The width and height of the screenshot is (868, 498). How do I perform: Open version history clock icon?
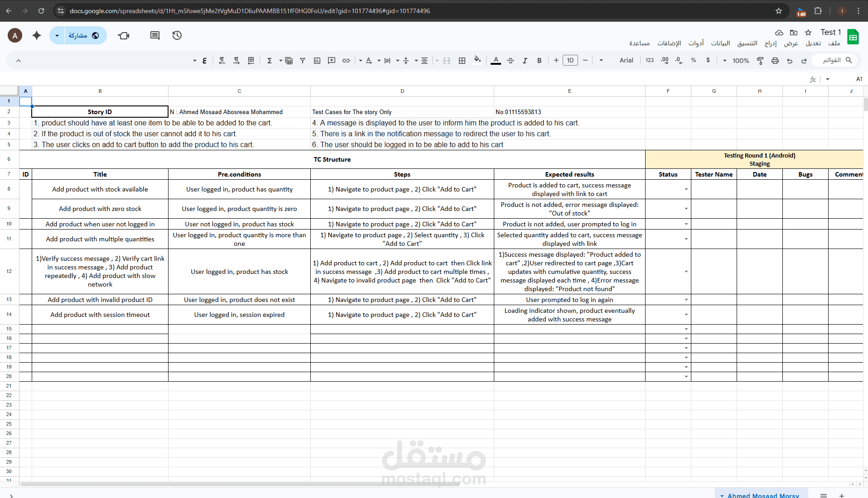click(177, 35)
